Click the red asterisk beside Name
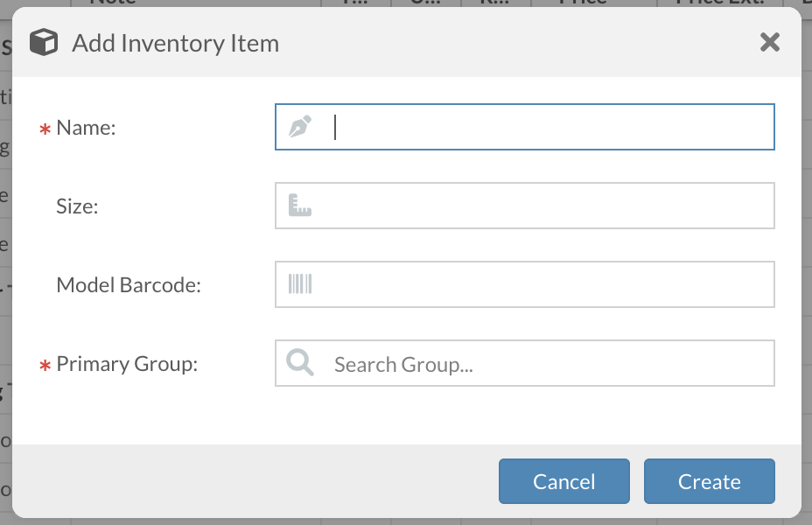 click(x=45, y=130)
